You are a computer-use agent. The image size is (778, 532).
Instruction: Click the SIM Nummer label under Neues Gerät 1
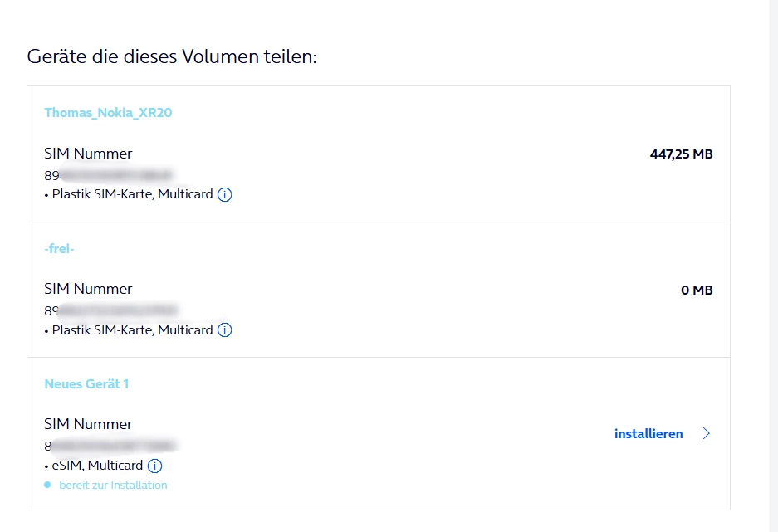click(88, 424)
